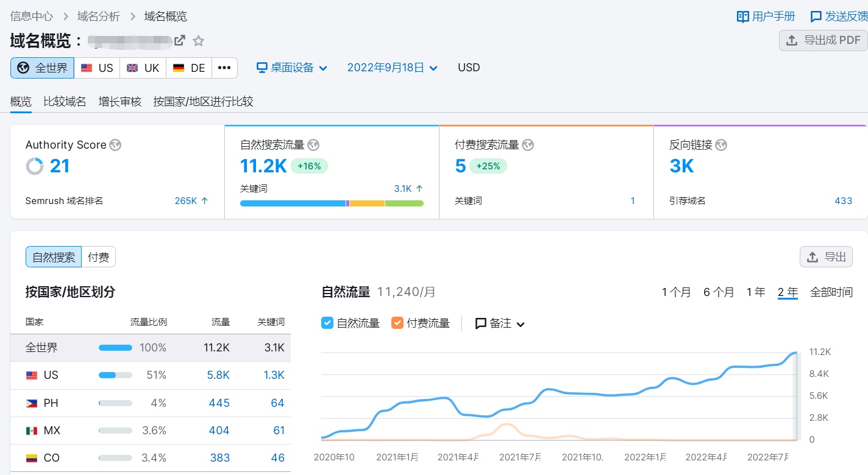Click the 5.8K US traffic link
This screenshot has width=868, height=475.
(218, 375)
